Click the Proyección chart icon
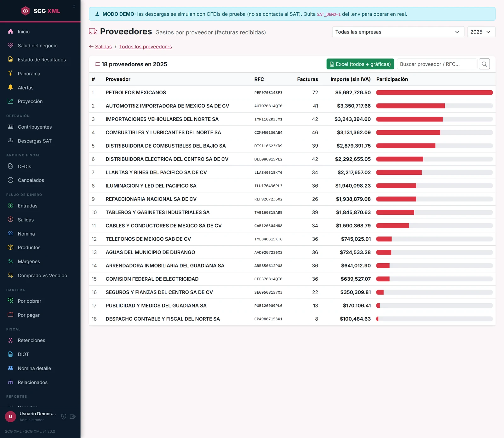 point(10,101)
